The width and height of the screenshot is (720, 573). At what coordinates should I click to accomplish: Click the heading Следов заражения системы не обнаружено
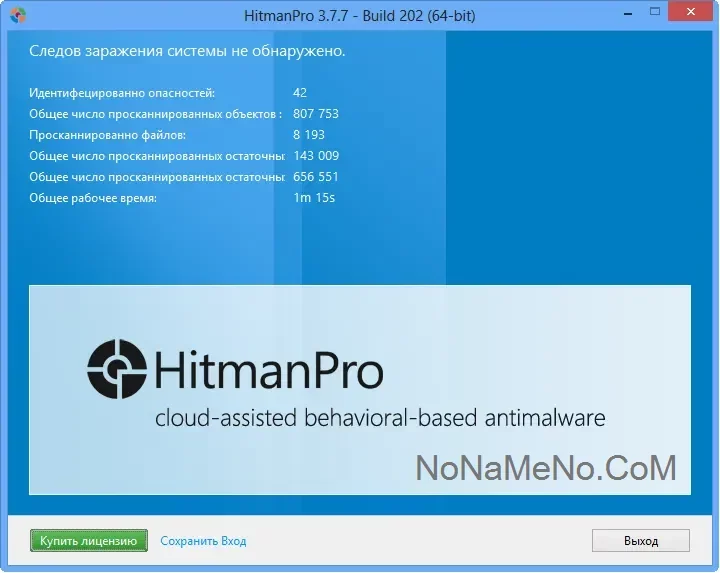[187, 51]
